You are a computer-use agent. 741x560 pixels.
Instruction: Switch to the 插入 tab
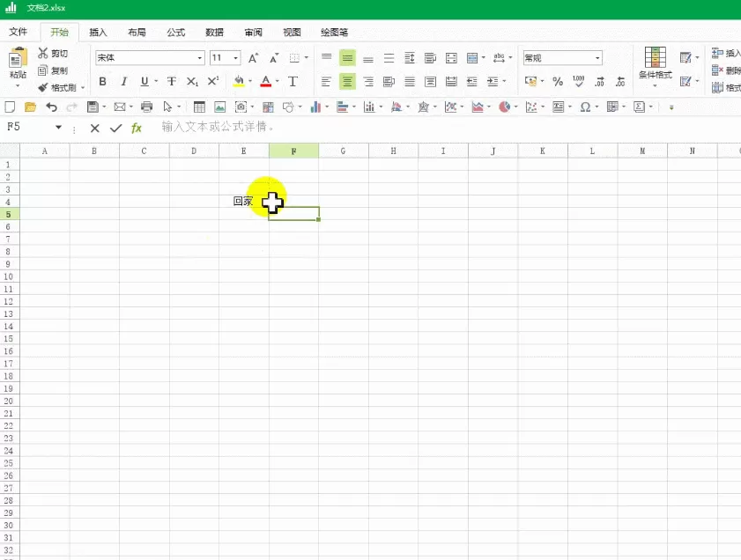(99, 32)
